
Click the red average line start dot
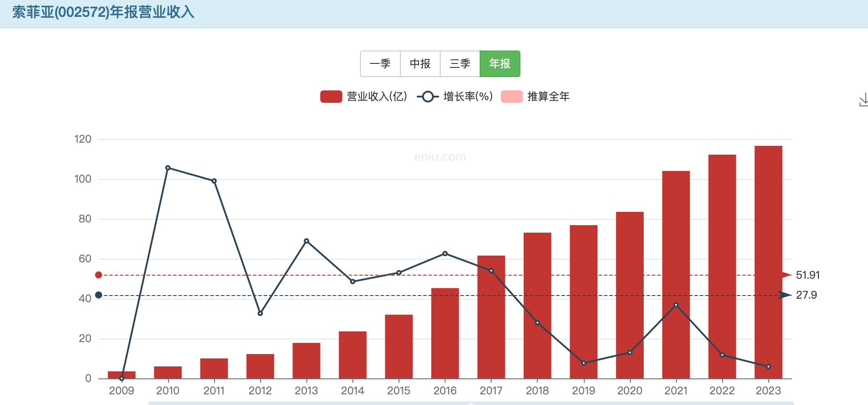99,275
